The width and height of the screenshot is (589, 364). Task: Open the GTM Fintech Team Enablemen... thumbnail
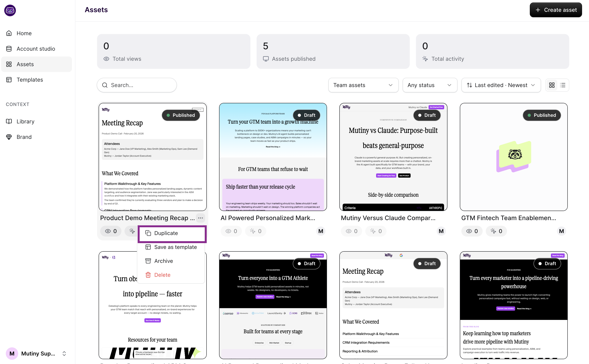coord(513,157)
